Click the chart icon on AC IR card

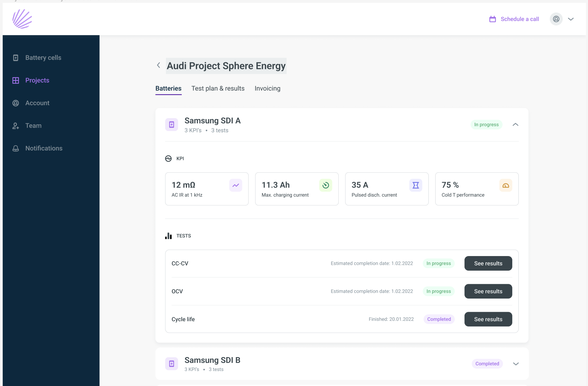tap(236, 185)
